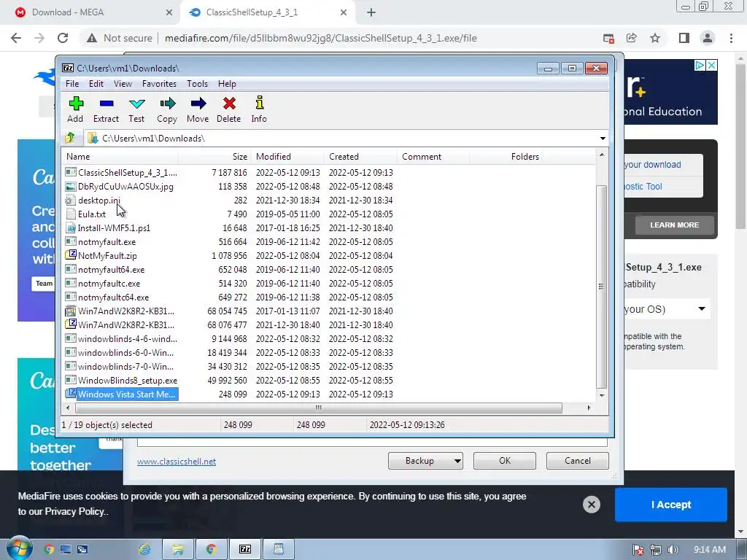The width and height of the screenshot is (747, 560).
Task: Click the Cancel button
Action: (x=578, y=461)
